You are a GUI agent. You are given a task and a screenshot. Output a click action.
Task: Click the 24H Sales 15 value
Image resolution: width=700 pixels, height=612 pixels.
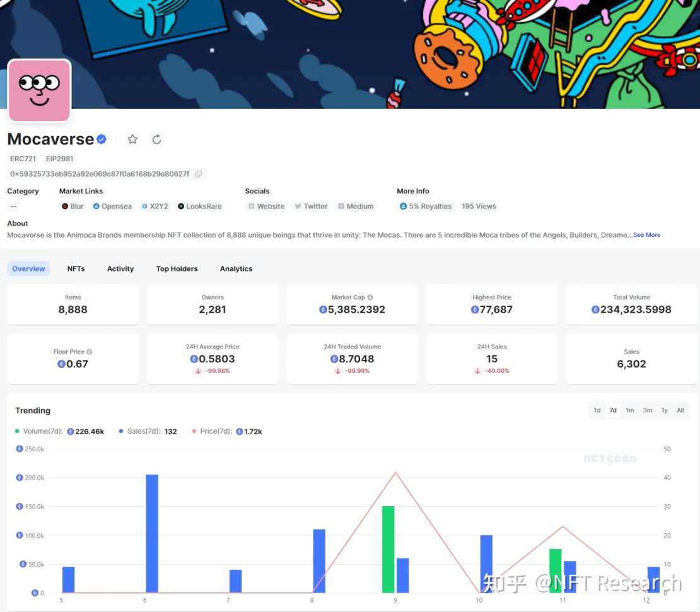click(x=492, y=359)
